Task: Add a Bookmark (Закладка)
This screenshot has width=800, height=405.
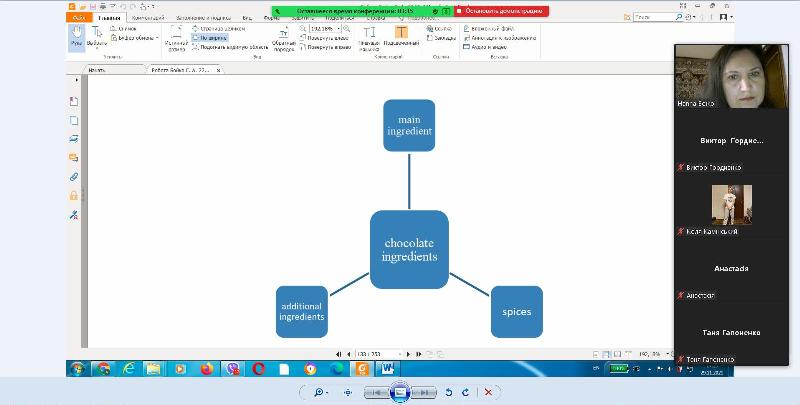Action: click(441, 38)
